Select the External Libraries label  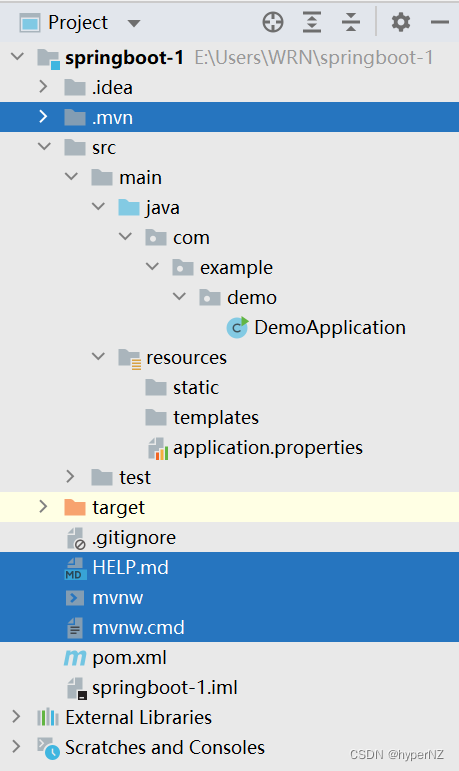point(139,717)
